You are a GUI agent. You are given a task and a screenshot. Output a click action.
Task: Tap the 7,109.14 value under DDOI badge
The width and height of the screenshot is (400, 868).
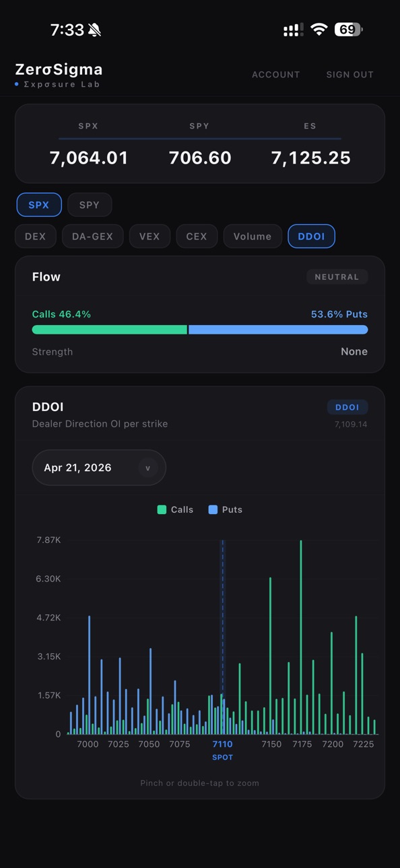[x=351, y=425]
